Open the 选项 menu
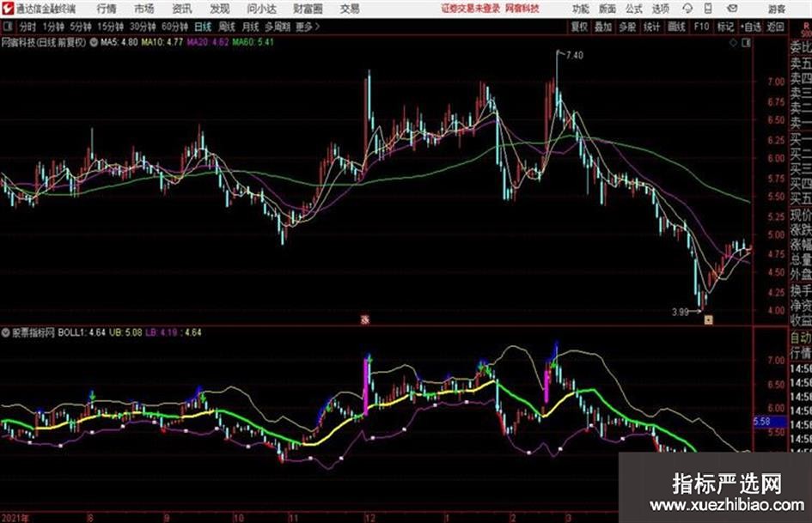Viewport: 812px width, 523px height. tap(660, 9)
